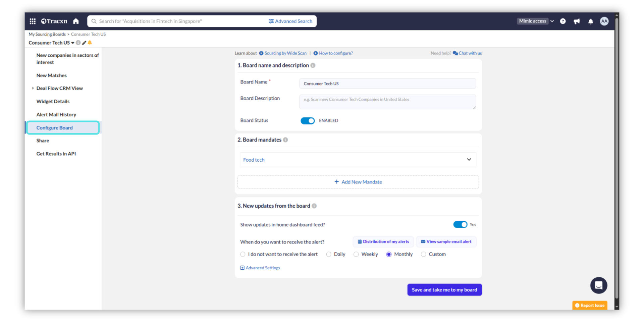
Task: Open the chat widget bubble icon
Action: (598, 285)
